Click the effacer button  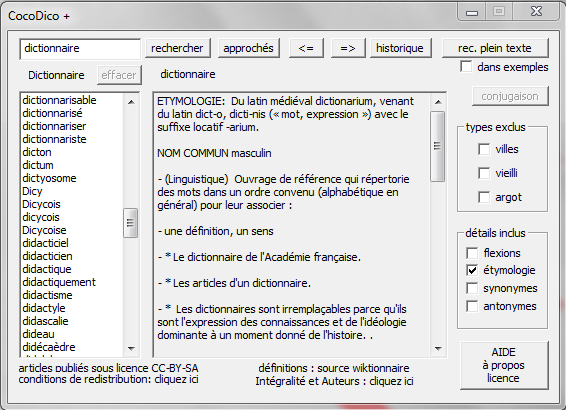[119, 75]
